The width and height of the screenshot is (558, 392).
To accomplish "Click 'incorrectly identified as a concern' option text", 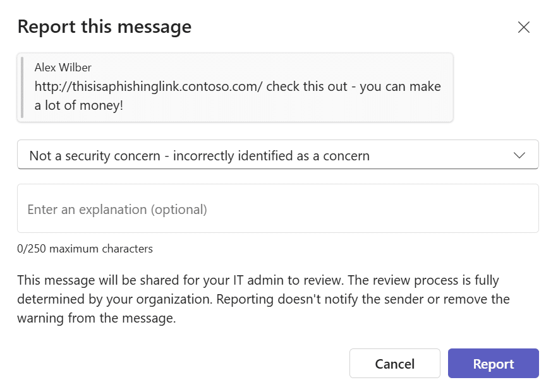I will click(x=271, y=155).
